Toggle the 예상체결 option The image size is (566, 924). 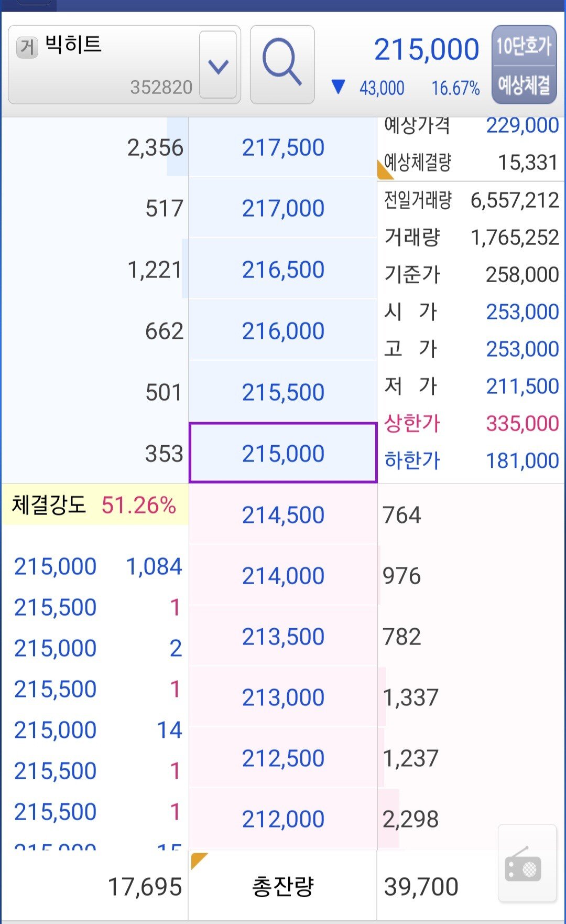[524, 84]
